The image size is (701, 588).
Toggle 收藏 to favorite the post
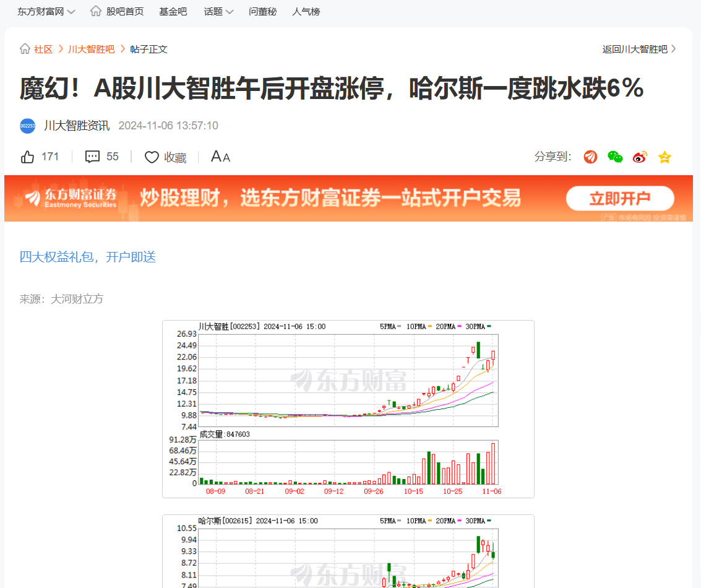coord(165,157)
